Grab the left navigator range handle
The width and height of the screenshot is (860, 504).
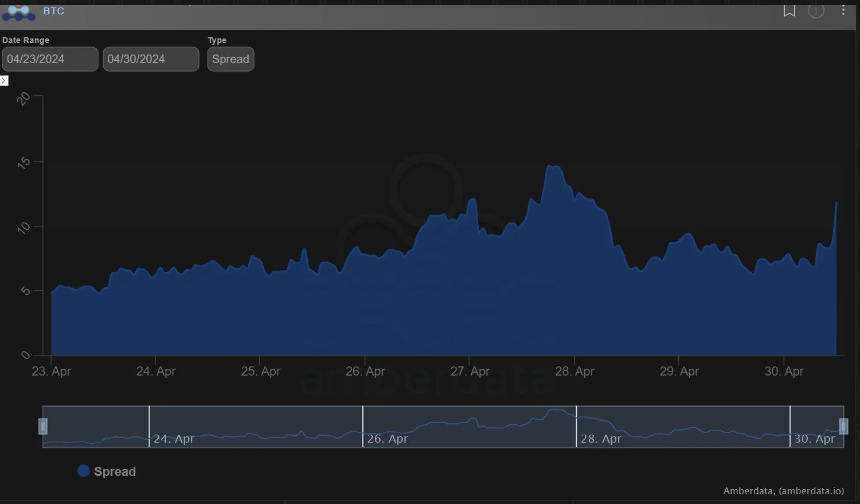(43, 426)
